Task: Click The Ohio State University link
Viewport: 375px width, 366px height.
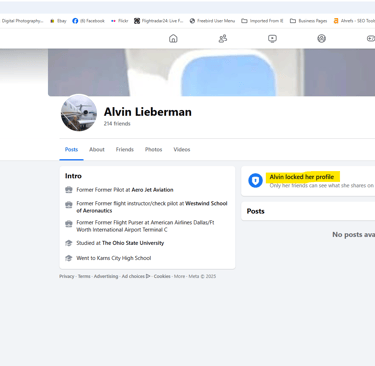Action: (x=133, y=243)
